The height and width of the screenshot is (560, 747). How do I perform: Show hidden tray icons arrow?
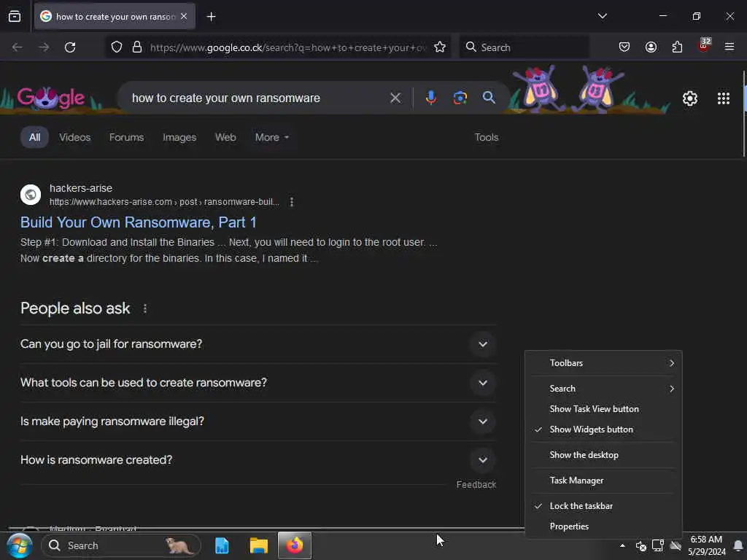pyautogui.click(x=622, y=545)
